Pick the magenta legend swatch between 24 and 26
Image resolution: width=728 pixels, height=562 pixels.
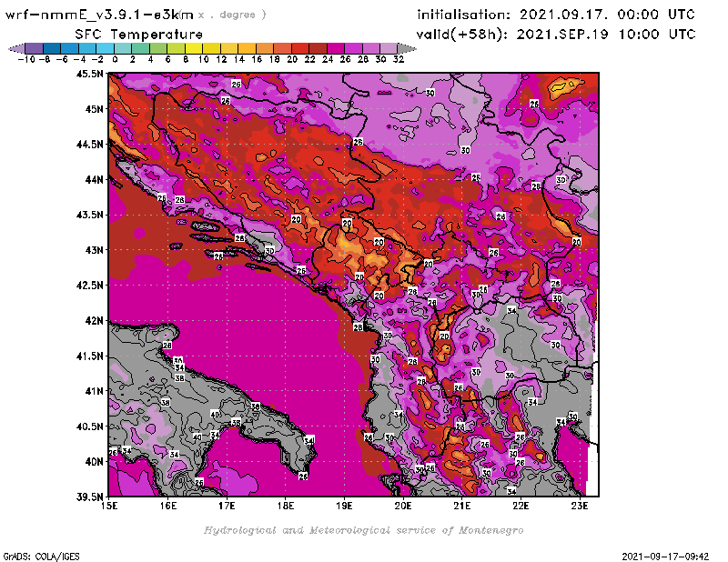(336, 49)
